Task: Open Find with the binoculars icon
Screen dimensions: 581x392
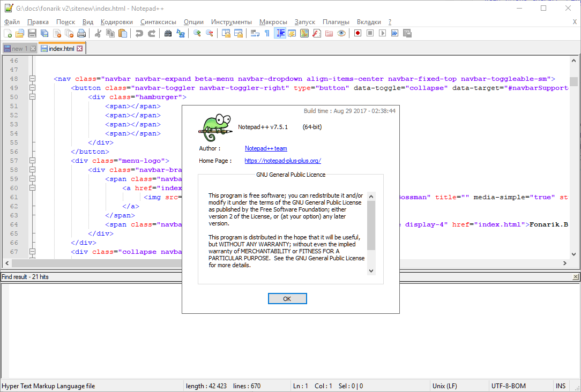Action: [168, 33]
